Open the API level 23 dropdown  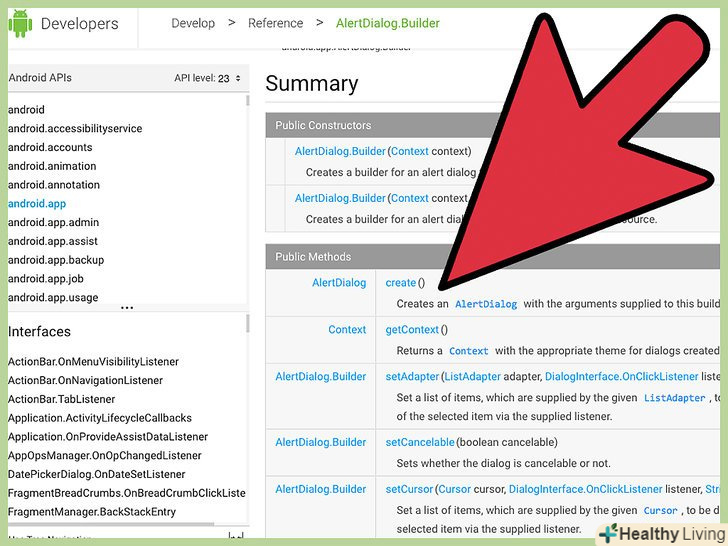[x=207, y=78]
